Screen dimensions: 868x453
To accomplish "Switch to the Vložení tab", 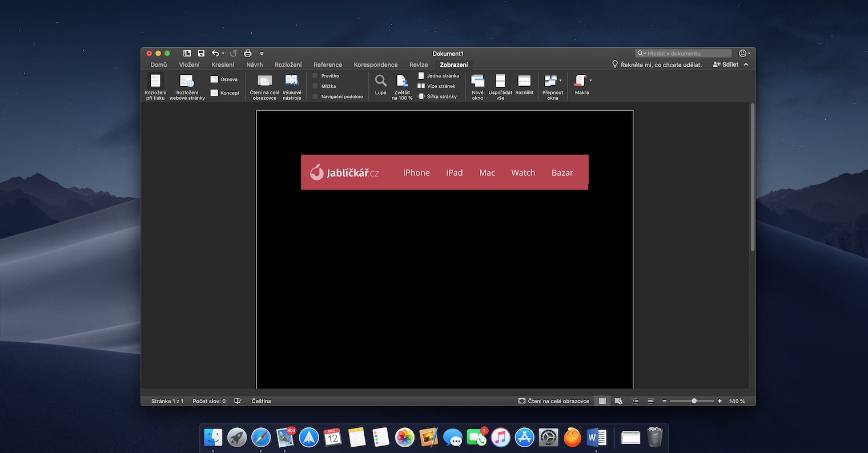I will pos(189,64).
